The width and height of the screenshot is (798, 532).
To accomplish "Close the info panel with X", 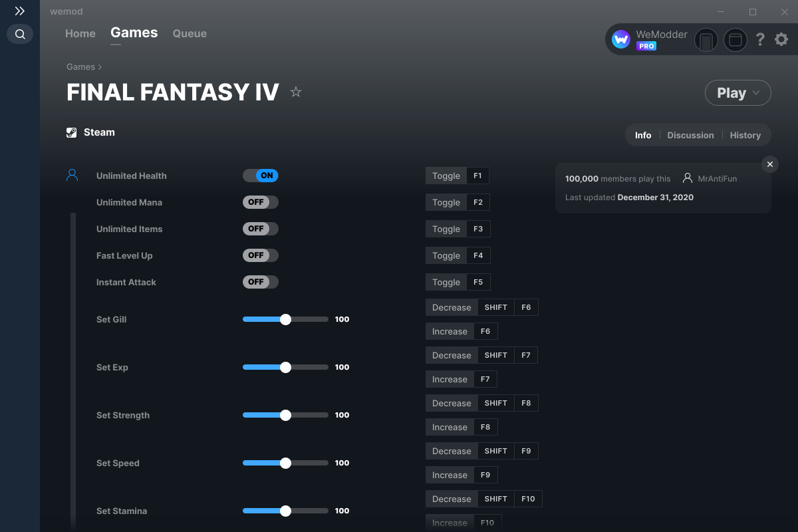I will pos(770,164).
